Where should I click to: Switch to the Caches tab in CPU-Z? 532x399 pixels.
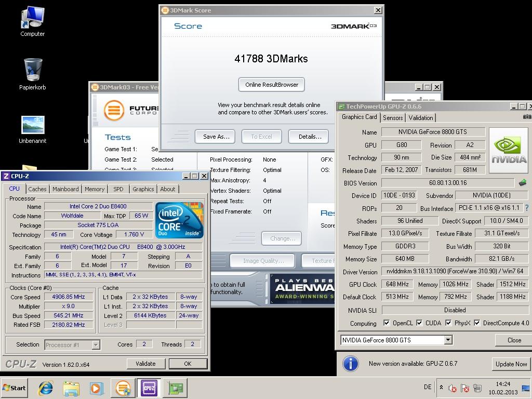tap(37, 189)
